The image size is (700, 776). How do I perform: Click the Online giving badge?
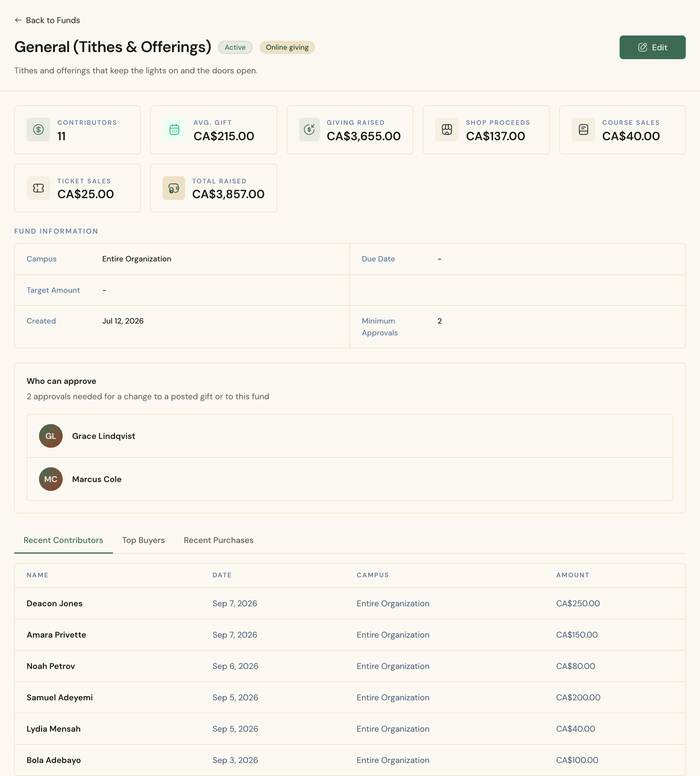(287, 47)
